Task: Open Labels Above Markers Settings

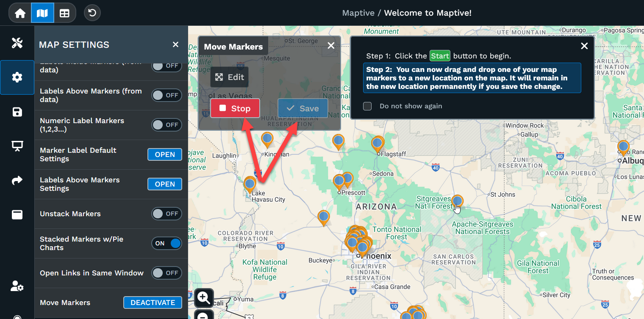Action: coord(165,184)
